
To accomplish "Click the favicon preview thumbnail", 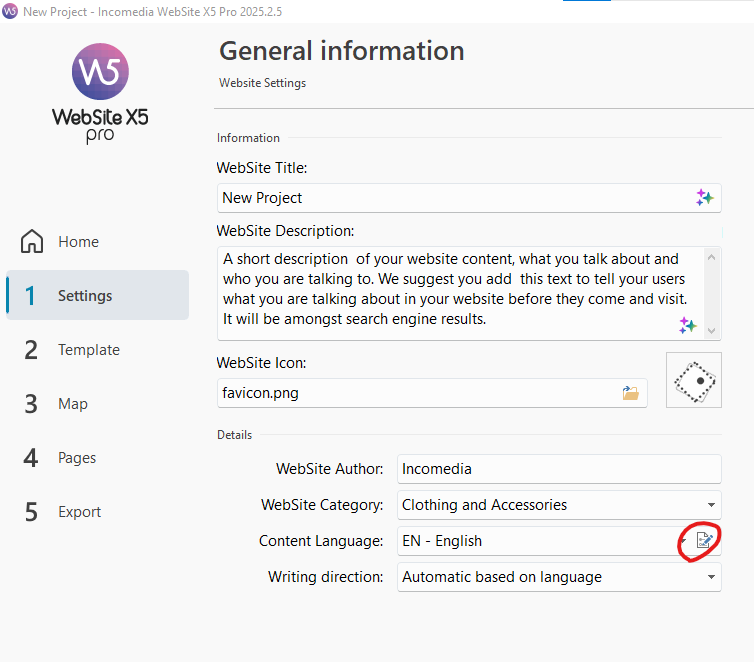I will 694,380.
